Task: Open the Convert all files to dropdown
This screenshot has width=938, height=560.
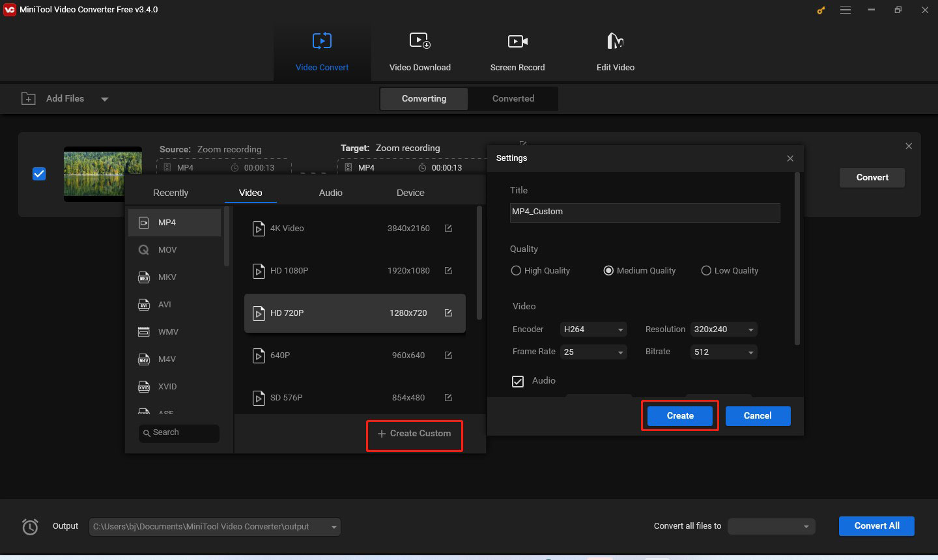Action: (x=771, y=526)
